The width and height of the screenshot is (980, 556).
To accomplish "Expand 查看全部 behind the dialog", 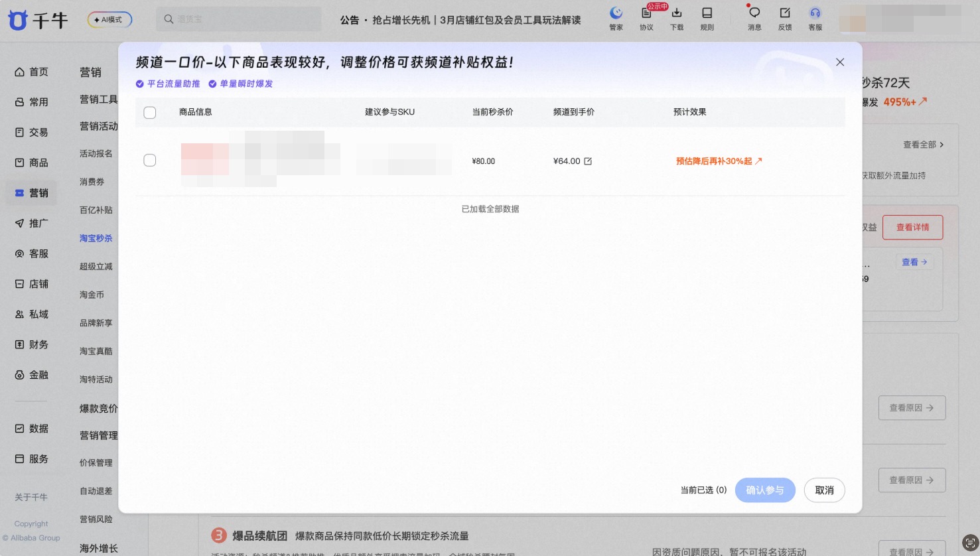I will (923, 145).
